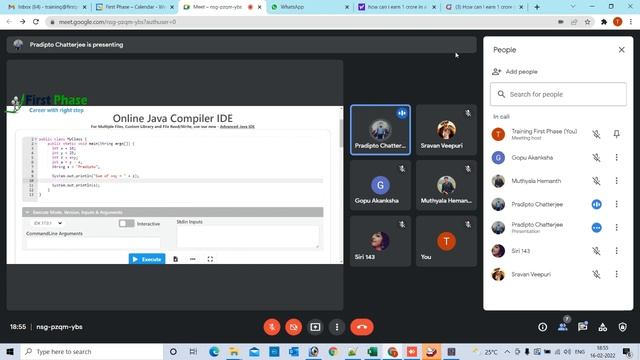Click the fullscreen icon beside Execute

[x=210, y=259]
